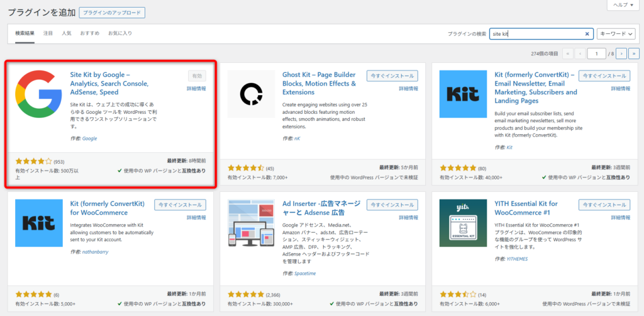The image size is (644, 316).
Task: Clear the plugin search field with the X
Action: pyautogui.click(x=587, y=34)
